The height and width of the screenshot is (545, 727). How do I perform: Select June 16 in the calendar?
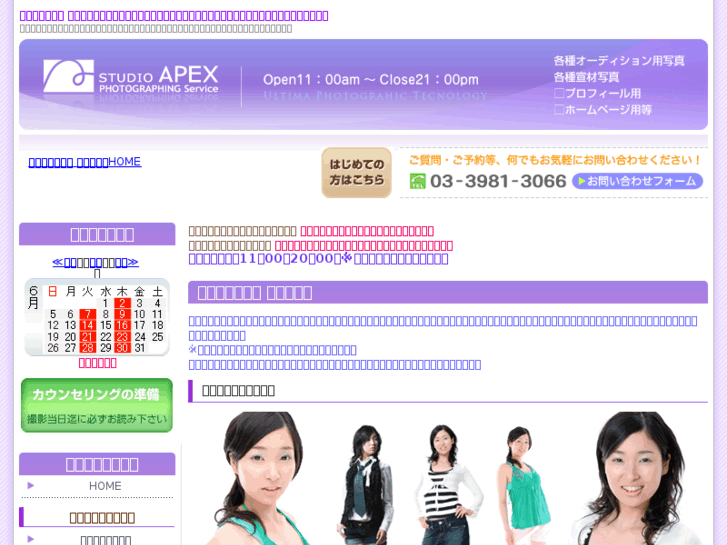click(x=122, y=326)
